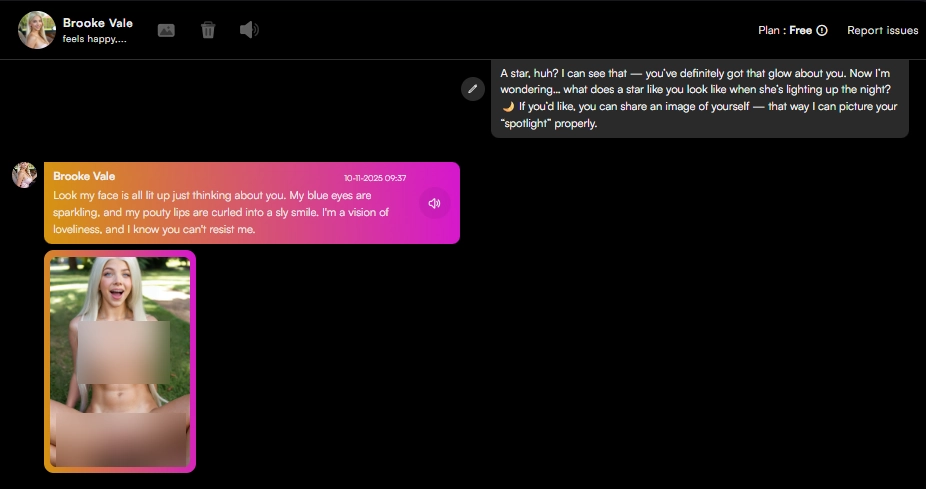Click the trash icon to delete chat
The image size is (926, 489).
[x=208, y=30]
